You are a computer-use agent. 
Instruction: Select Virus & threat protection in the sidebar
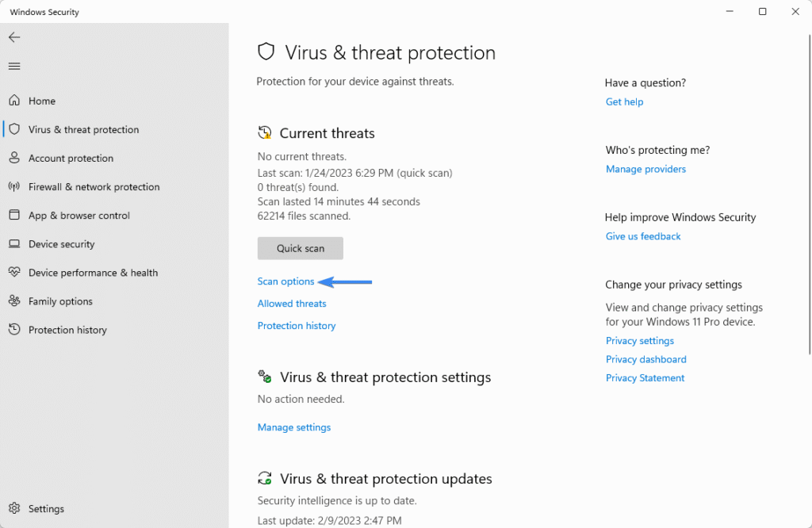tap(83, 129)
